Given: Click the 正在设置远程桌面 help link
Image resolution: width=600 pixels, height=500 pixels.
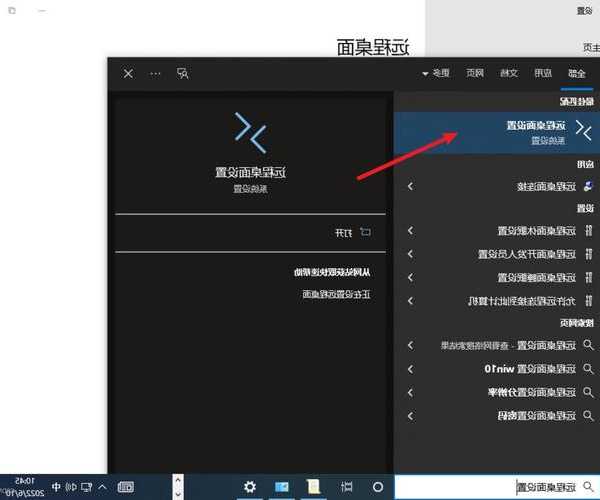Looking at the screenshot, I should 337,295.
